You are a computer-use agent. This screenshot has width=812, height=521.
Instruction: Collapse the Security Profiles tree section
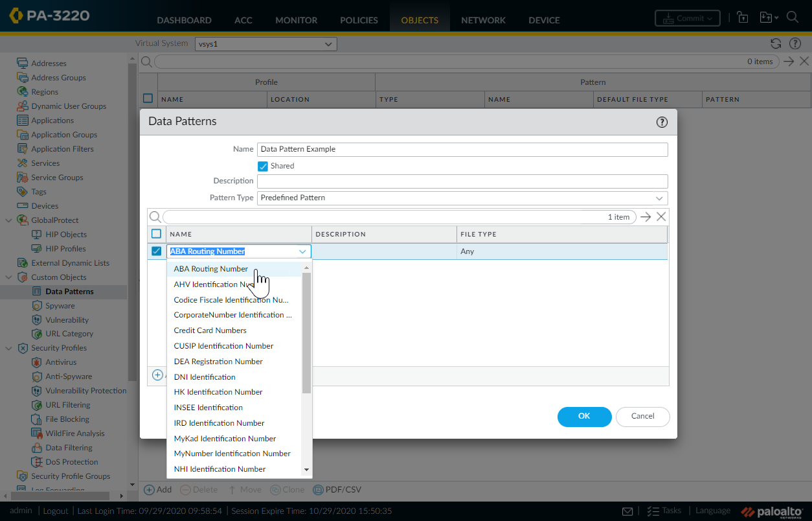coord(9,348)
